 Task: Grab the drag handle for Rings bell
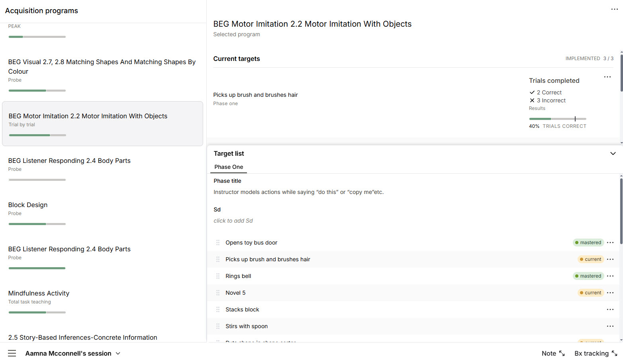(x=218, y=276)
